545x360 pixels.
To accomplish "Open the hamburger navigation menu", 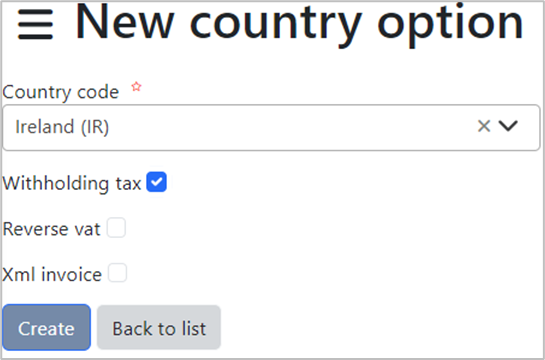I will (x=35, y=25).
